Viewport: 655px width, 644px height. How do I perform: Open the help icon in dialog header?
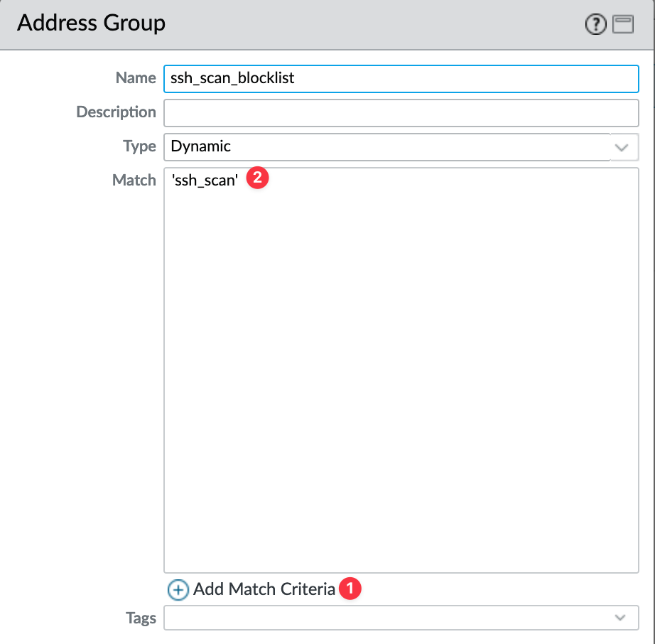tap(595, 24)
